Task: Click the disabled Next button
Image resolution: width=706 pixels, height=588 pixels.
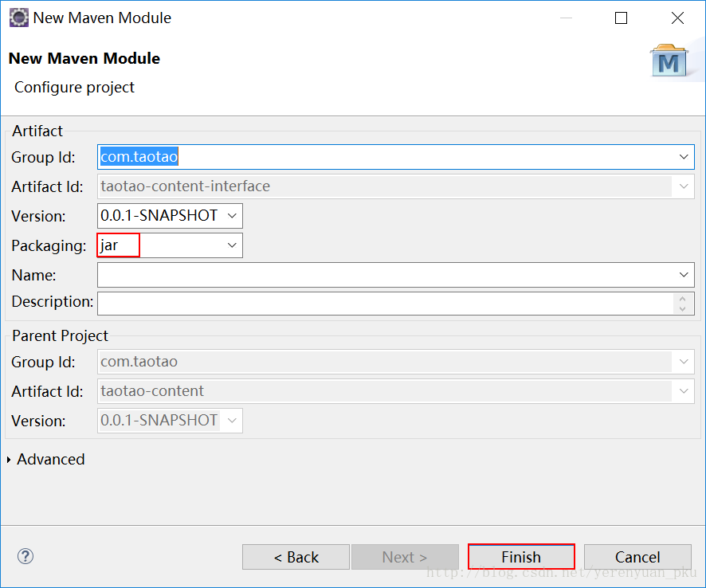Action: (405, 557)
